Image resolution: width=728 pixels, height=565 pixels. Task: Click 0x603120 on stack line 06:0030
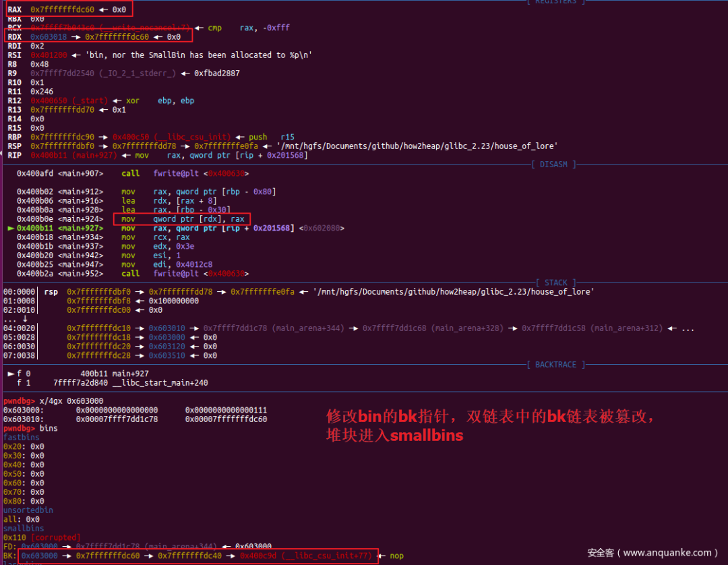point(166,347)
